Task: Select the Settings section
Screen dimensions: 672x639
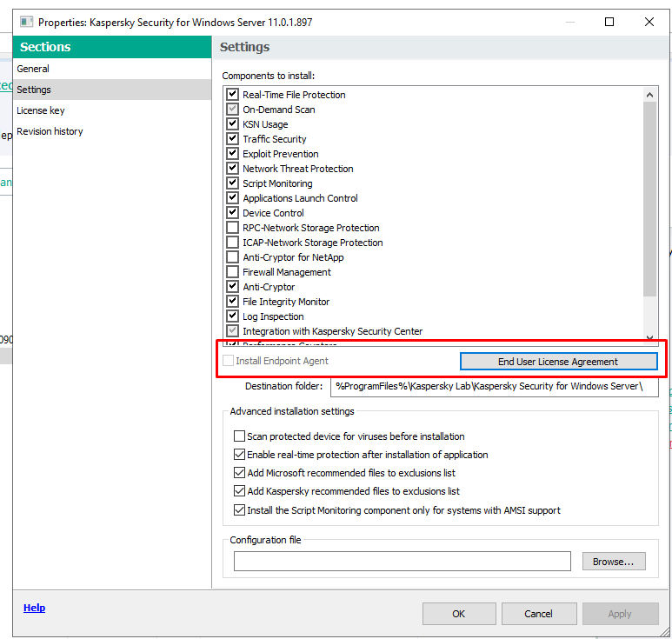Action: click(x=112, y=90)
